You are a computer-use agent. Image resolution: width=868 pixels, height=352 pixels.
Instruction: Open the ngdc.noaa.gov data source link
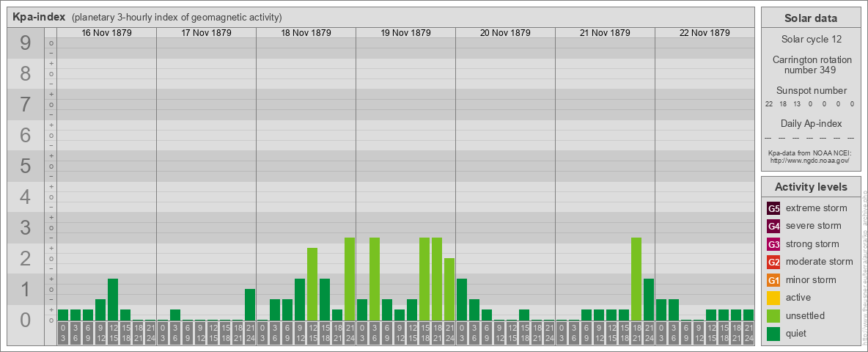pyautogui.click(x=809, y=160)
